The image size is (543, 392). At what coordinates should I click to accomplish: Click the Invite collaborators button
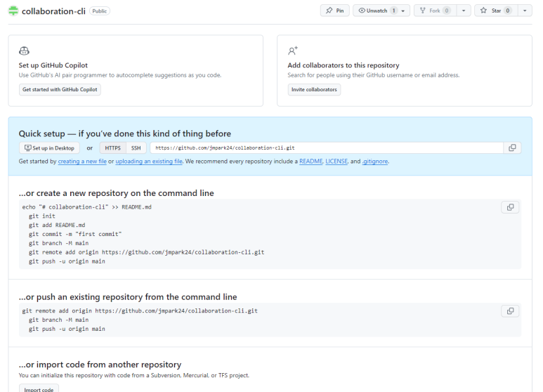tap(314, 90)
